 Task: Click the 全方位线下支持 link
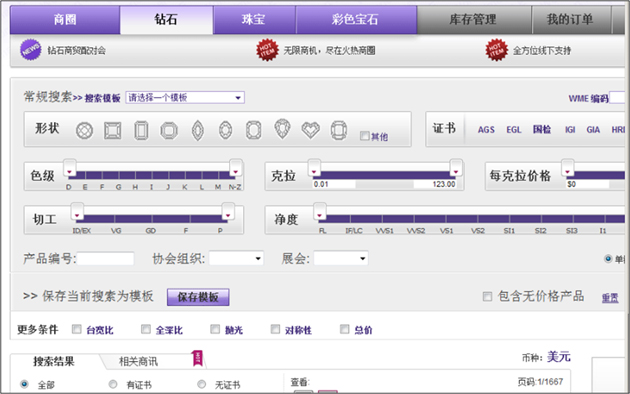tap(542, 51)
